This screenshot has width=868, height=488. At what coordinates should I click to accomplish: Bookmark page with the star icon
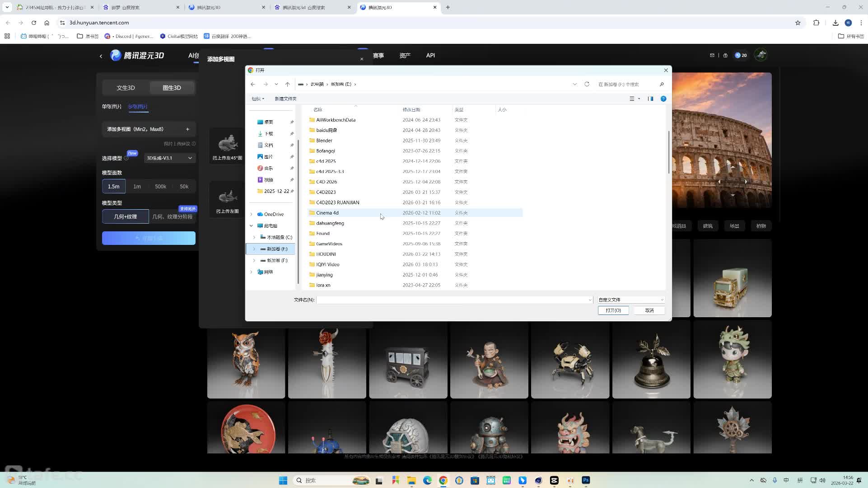[798, 23]
